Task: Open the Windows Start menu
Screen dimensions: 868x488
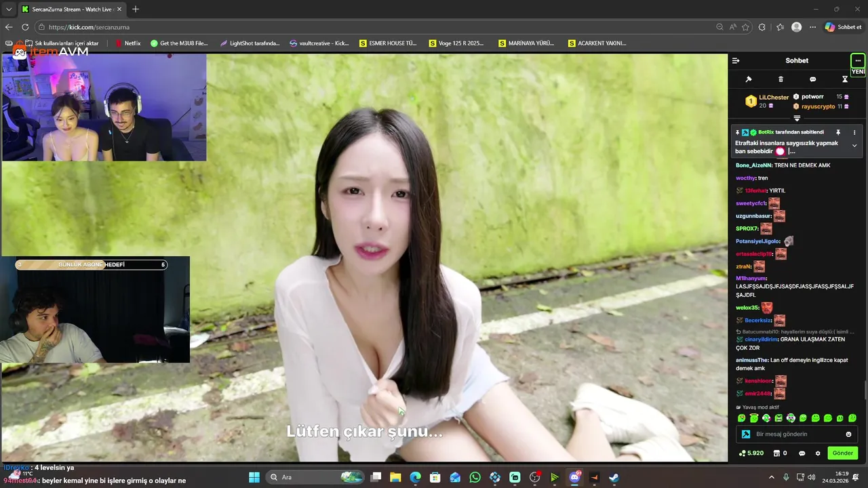Action: [x=254, y=477]
